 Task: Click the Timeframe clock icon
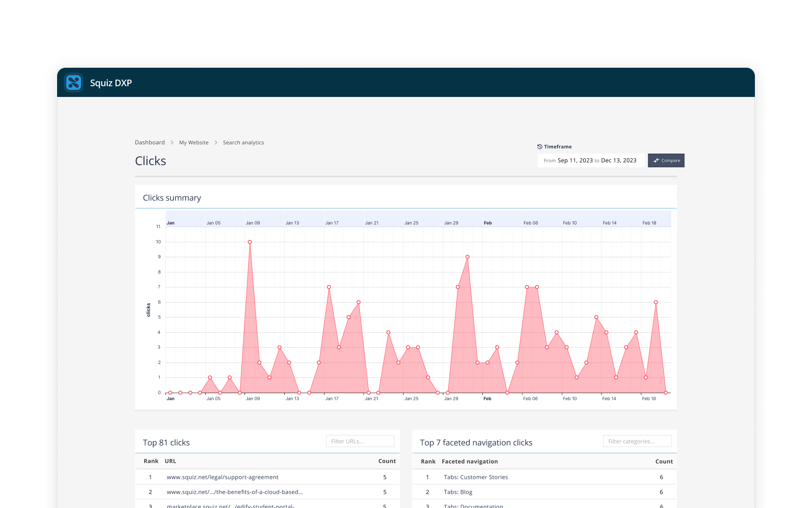(540, 147)
